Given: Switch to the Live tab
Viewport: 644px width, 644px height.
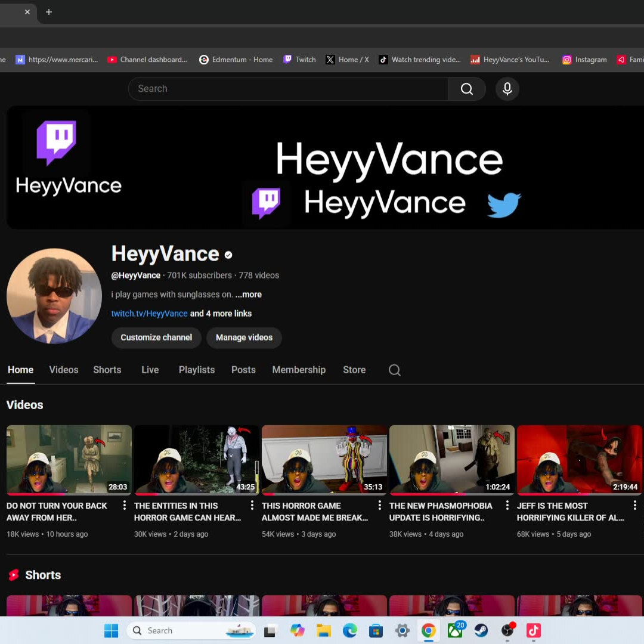Looking at the screenshot, I should tap(150, 370).
